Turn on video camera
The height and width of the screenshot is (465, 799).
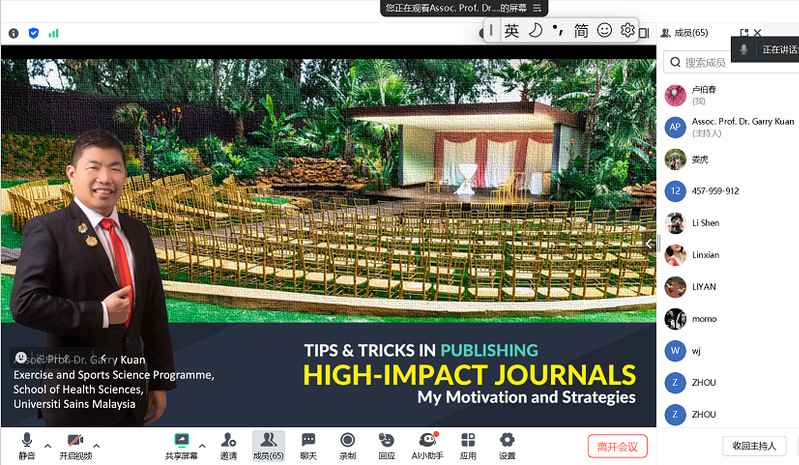[74, 442]
